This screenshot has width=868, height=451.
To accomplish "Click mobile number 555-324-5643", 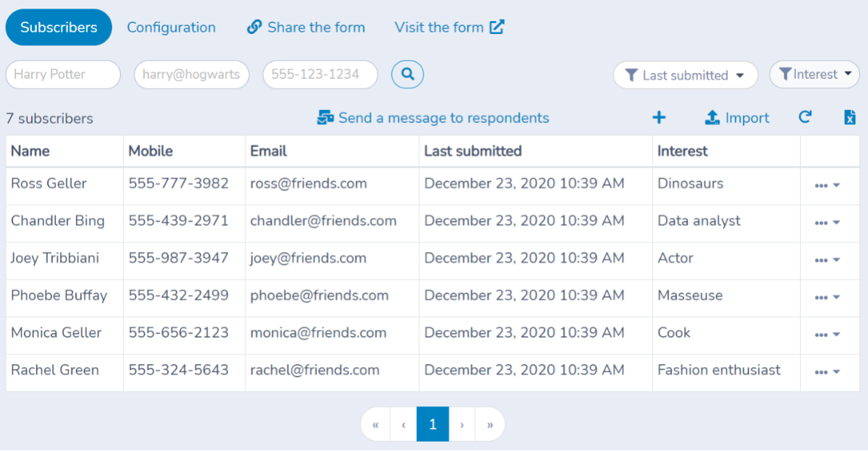I will point(178,370).
